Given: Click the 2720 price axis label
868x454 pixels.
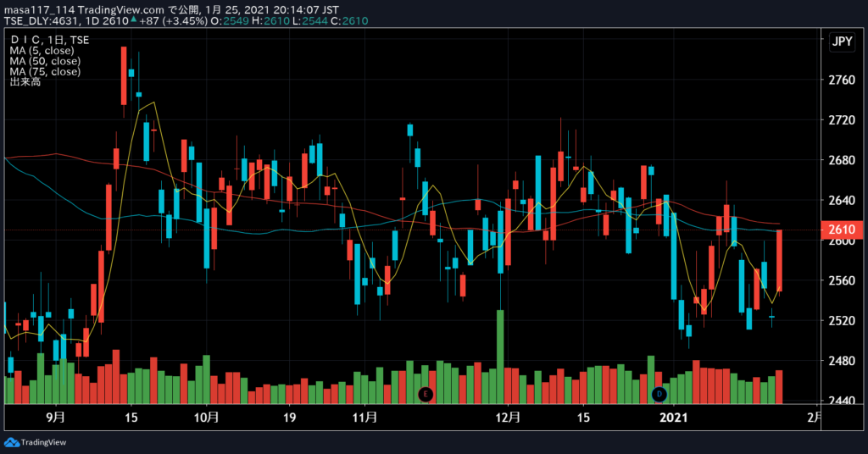Looking at the screenshot, I should (842, 120).
